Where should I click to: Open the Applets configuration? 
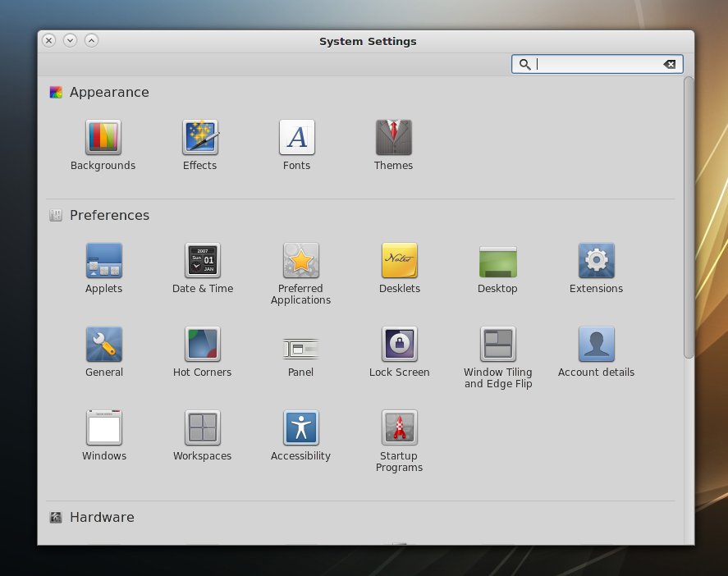[104, 261]
